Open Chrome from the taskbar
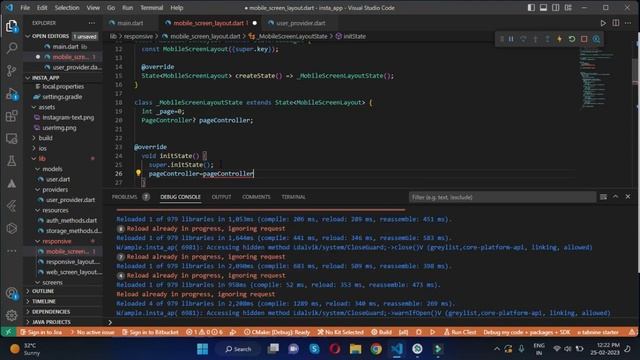This screenshot has width=640, height=360. pos(376,349)
